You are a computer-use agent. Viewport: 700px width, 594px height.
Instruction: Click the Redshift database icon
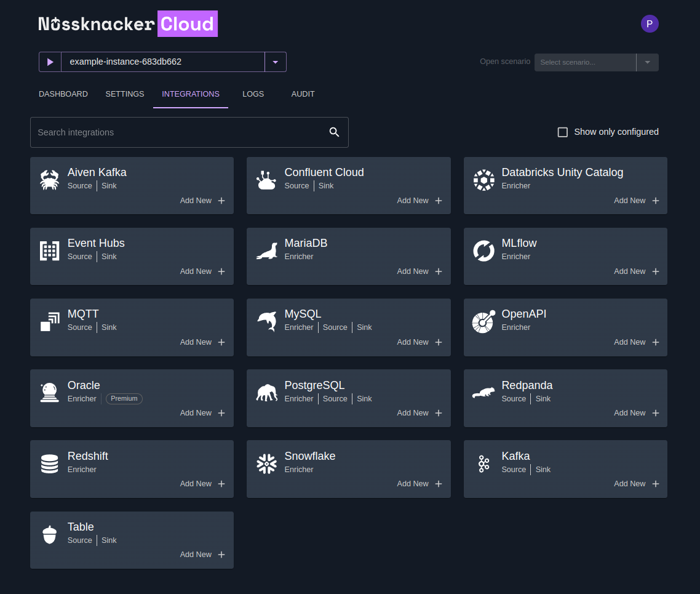point(50,464)
